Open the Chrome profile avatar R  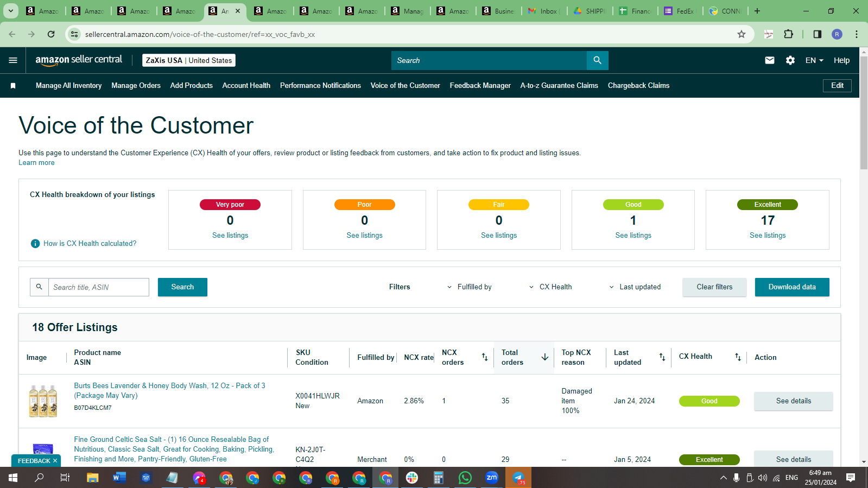point(837,34)
